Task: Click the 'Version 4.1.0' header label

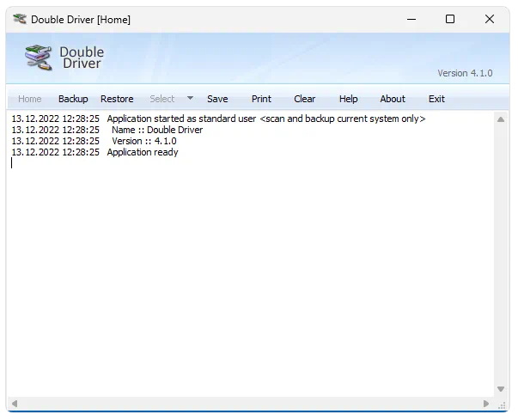Action: tap(465, 73)
